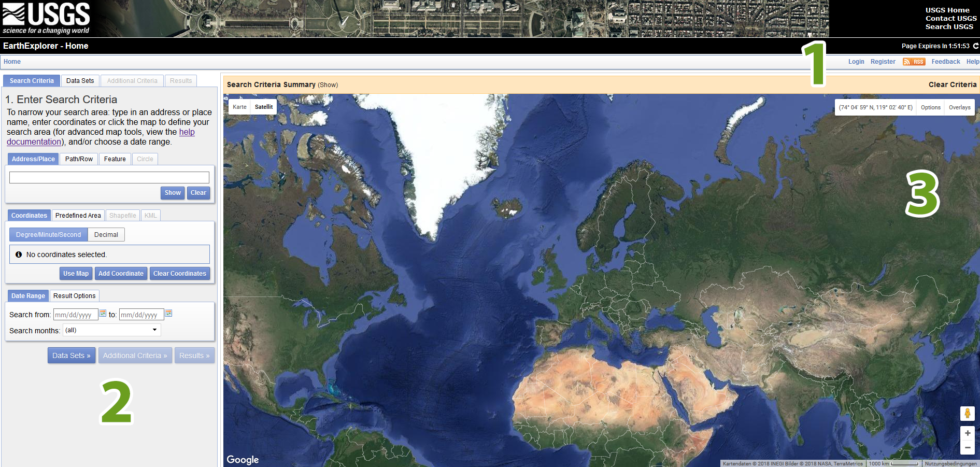
Task: Zoom out on the map
Action: (x=967, y=448)
